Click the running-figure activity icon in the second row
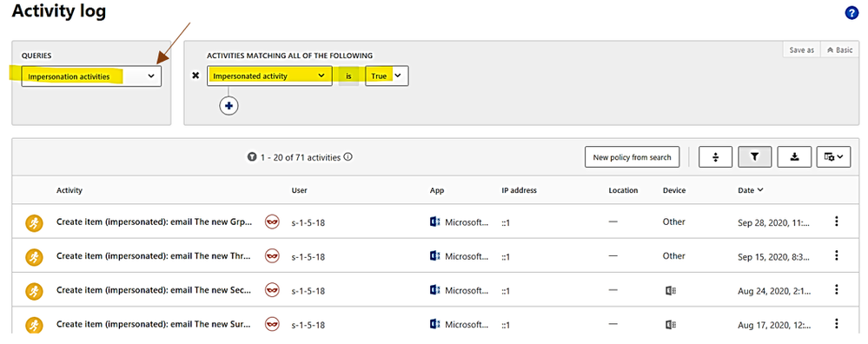The width and height of the screenshot is (868, 344). [x=35, y=256]
